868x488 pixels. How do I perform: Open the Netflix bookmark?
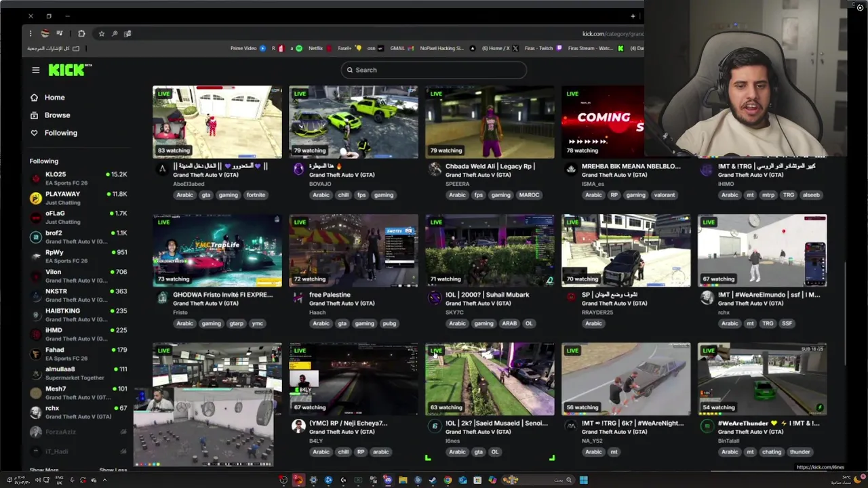coord(319,48)
